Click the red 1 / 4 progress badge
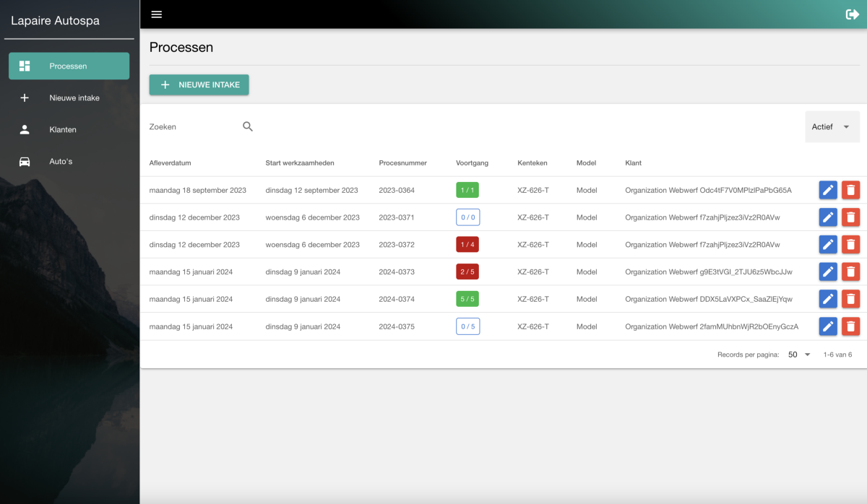Viewport: 867px width, 504px height. (467, 245)
